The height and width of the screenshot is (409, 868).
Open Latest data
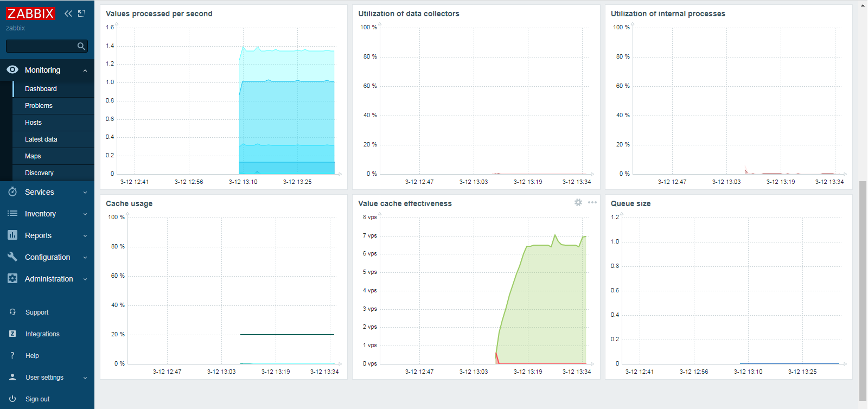click(x=41, y=139)
